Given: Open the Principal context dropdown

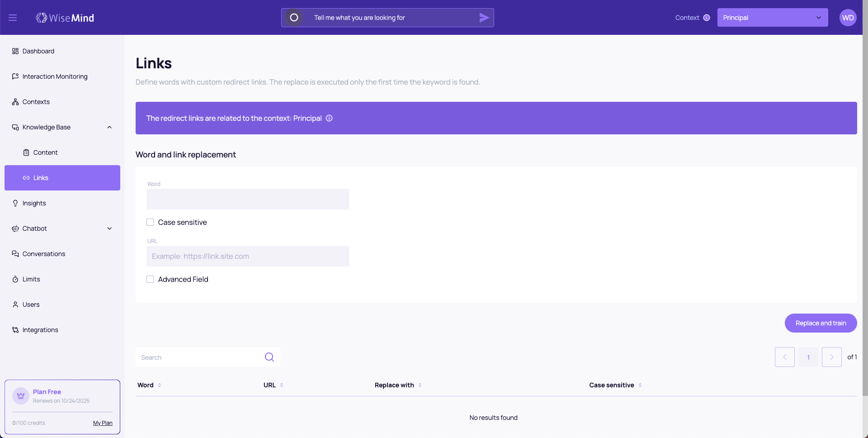Looking at the screenshot, I should 772,18.
